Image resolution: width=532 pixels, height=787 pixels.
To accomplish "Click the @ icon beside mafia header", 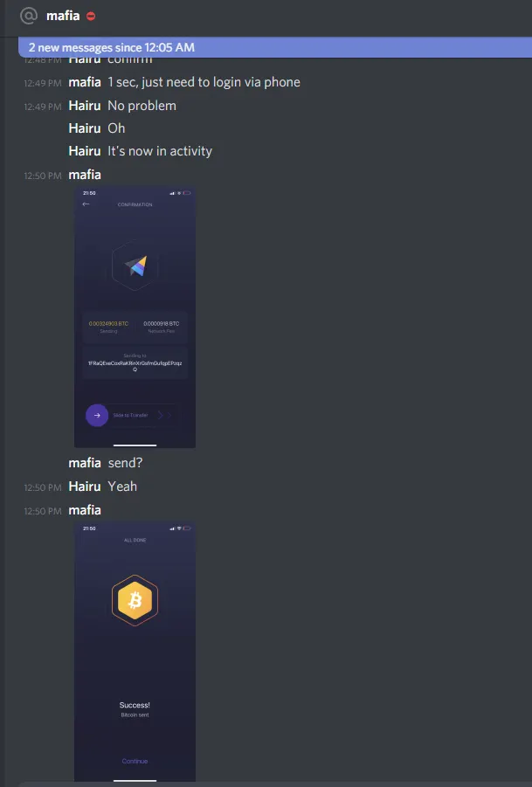I will (x=29, y=16).
